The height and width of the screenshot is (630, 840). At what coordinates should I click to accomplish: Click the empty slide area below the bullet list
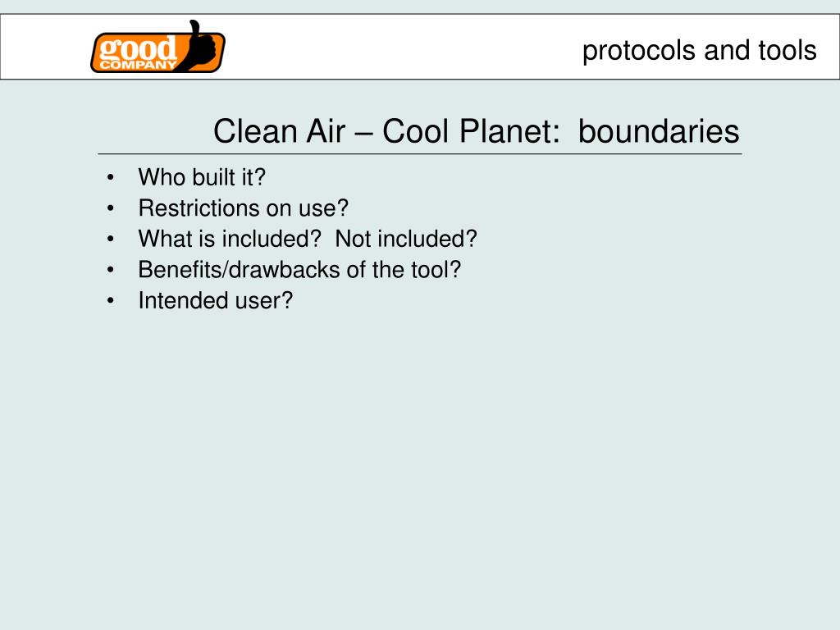tap(420, 466)
